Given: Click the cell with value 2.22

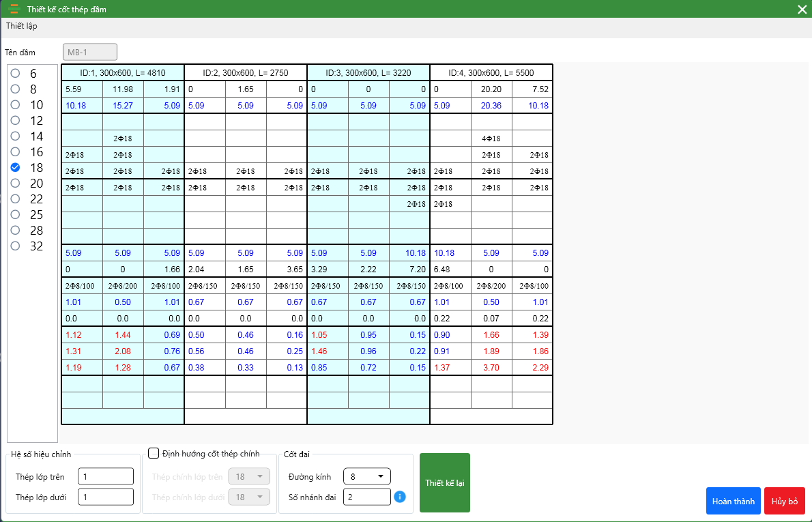Looking at the screenshot, I should click(368, 270).
